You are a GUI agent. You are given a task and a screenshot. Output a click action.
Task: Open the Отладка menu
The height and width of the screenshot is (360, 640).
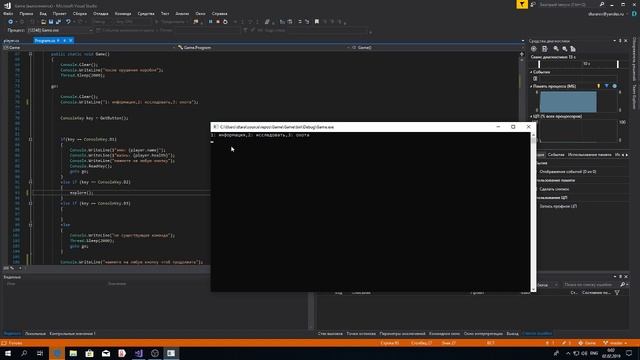pos(100,13)
